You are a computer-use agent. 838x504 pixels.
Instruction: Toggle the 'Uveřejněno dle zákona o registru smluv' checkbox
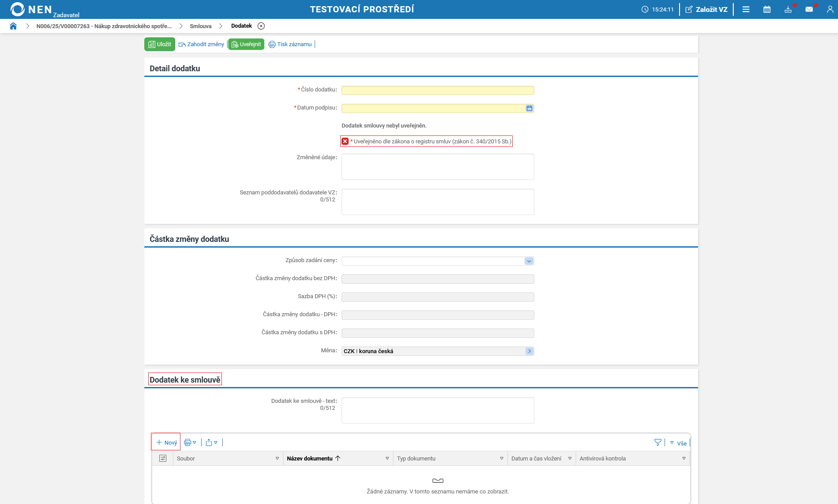tap(345, 141)
